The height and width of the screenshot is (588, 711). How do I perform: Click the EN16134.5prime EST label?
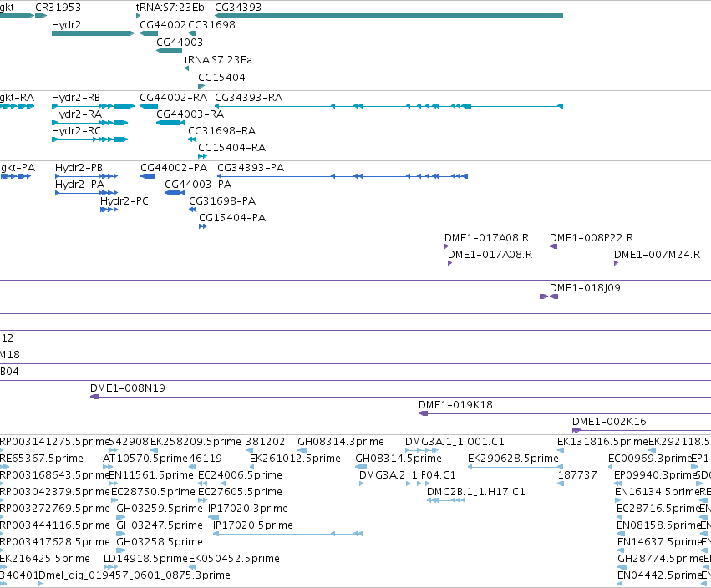[657, 492]
